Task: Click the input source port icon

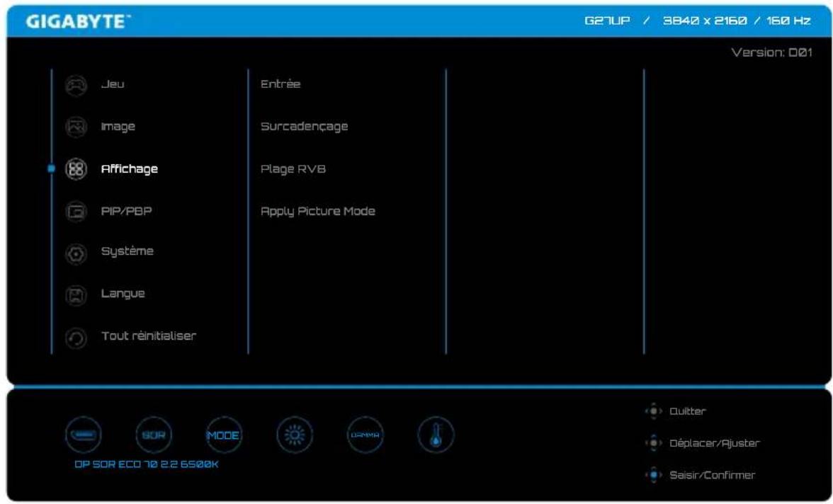Action: click(x=84, y=435)
